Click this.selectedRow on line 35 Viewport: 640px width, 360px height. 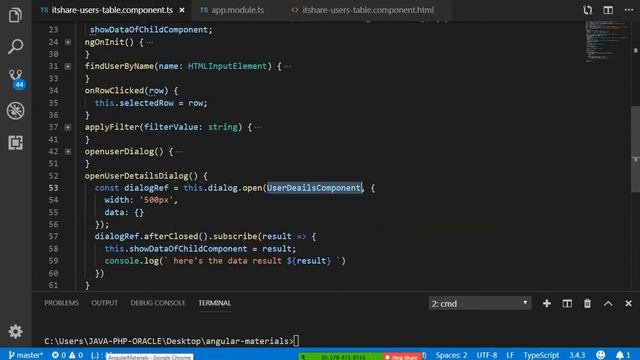pyautogui.click(x=134, y=103)
